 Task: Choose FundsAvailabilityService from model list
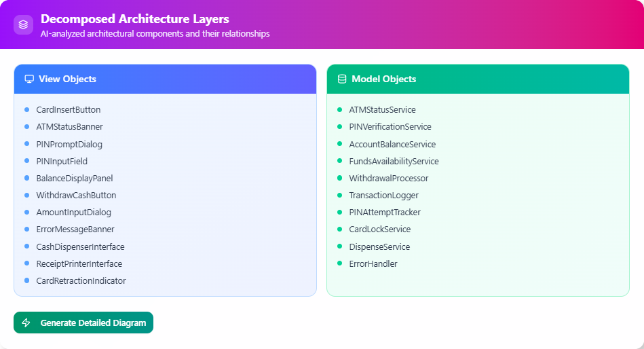tap(394, 161)
